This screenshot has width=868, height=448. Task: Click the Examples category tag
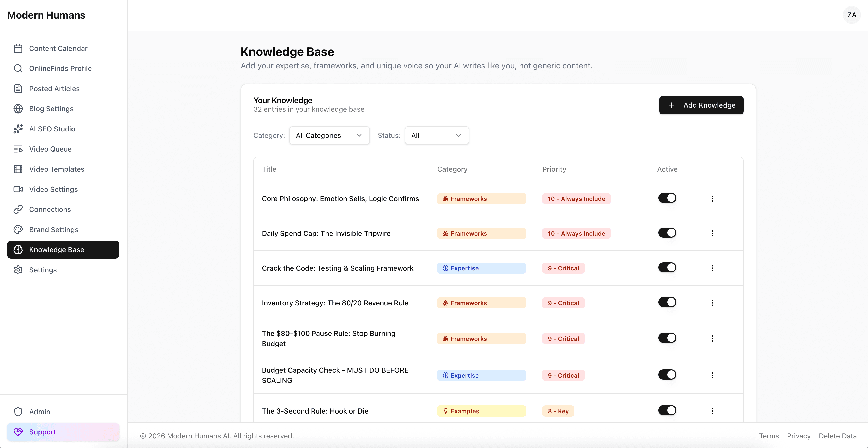tap(481, 411)
